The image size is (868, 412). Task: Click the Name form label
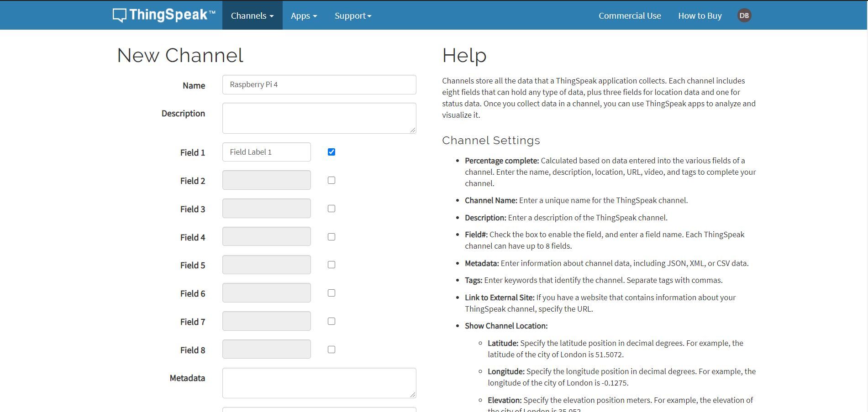194,85
